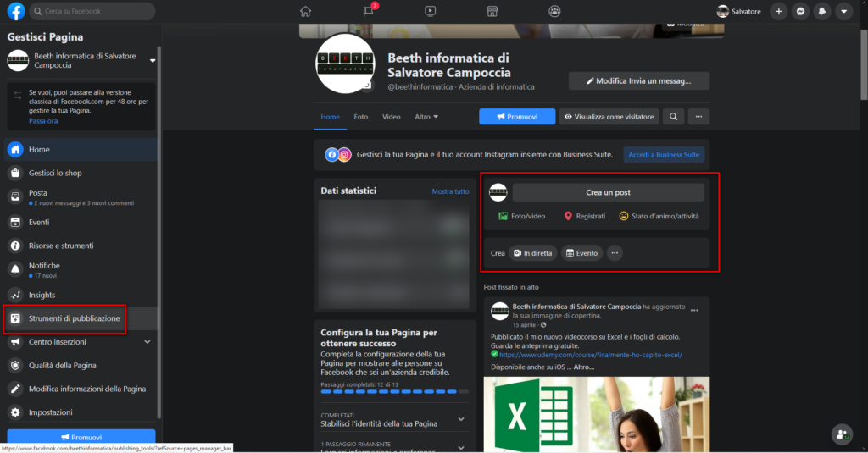Open the Home feed icon in top bar
Screen dimensions: 868x453
point(305,11)
